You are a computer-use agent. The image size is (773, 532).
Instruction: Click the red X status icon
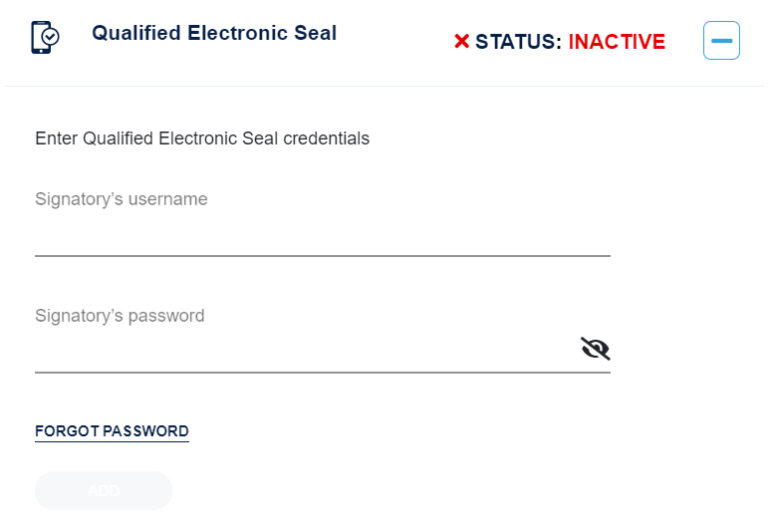(x=461, y=41)
